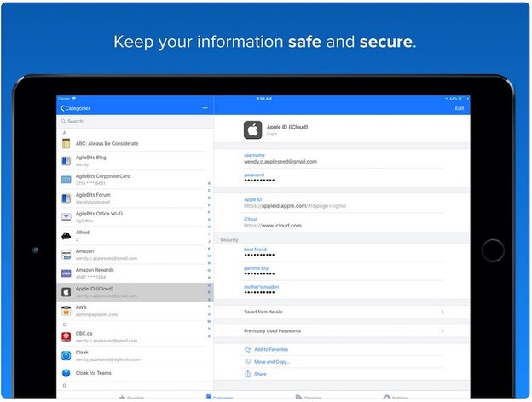Expand Saved form details
Viewport: 532px width, 402px height.
[x=341, y=312]
